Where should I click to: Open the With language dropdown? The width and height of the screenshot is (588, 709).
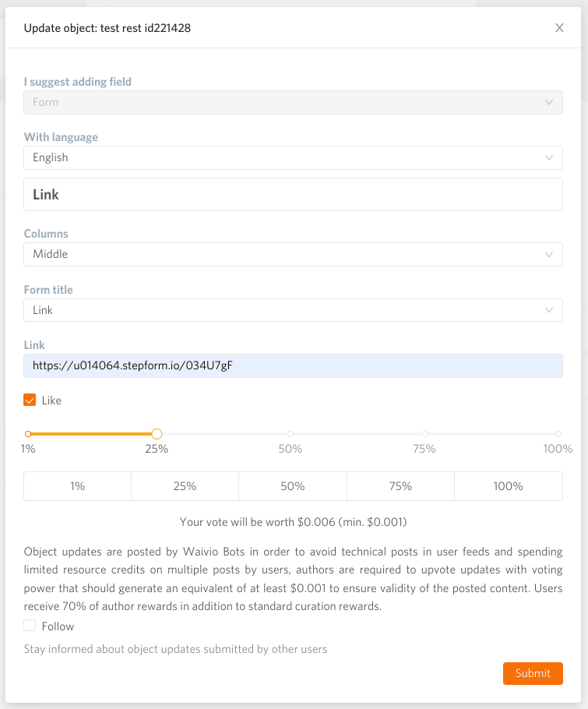click(293, 157)
